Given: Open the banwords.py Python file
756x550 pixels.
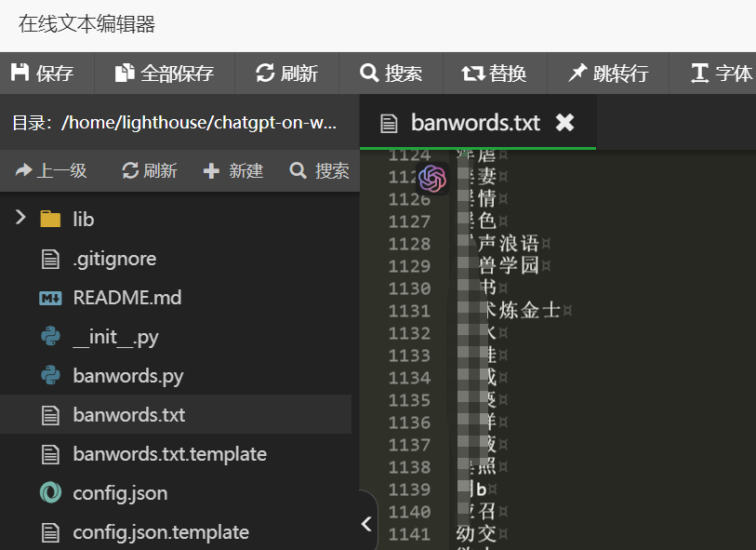Looking at the screenshot, I should coord(127,376).
